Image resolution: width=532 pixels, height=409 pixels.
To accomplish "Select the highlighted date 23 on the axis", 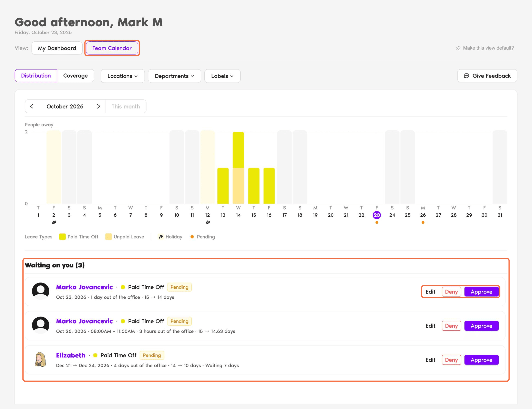I will 377,215.
